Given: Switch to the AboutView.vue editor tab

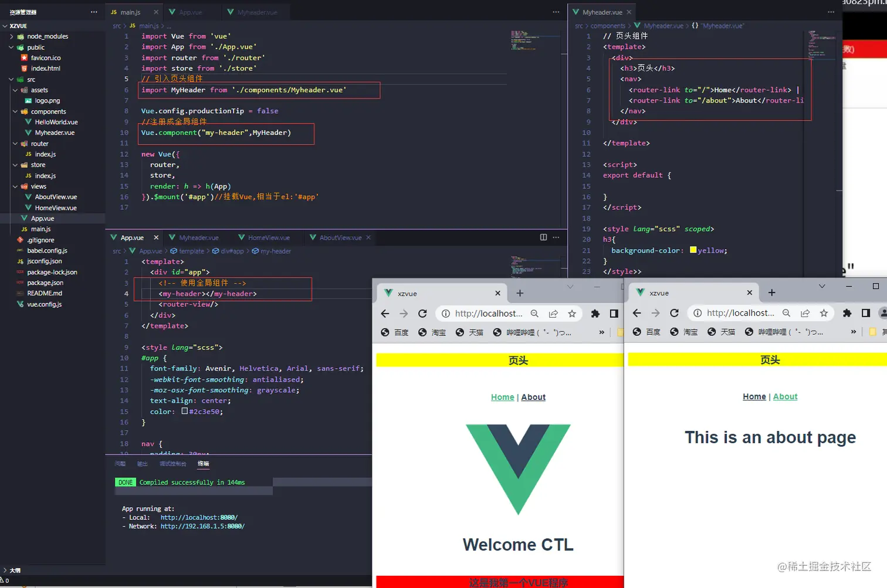Looking at the screenshot, I should coord(340,237).
